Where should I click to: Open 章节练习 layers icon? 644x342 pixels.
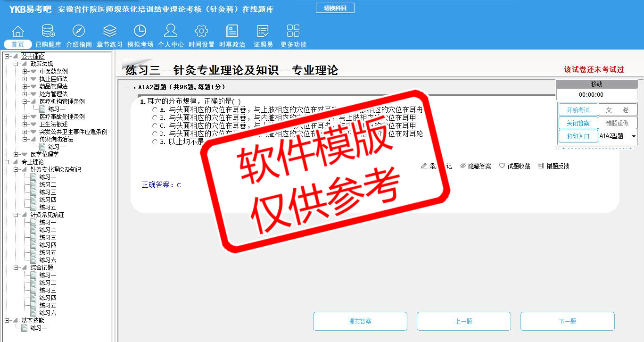[109, 31]
